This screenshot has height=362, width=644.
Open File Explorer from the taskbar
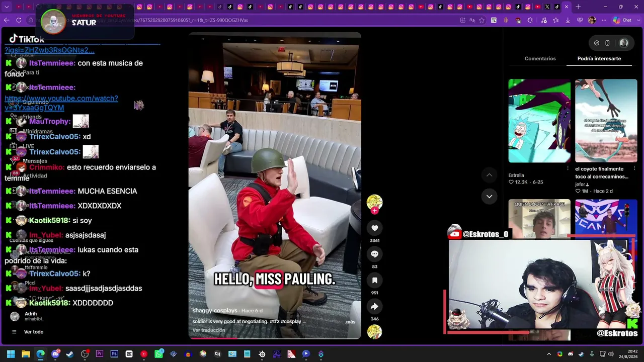tap(26, 354)
